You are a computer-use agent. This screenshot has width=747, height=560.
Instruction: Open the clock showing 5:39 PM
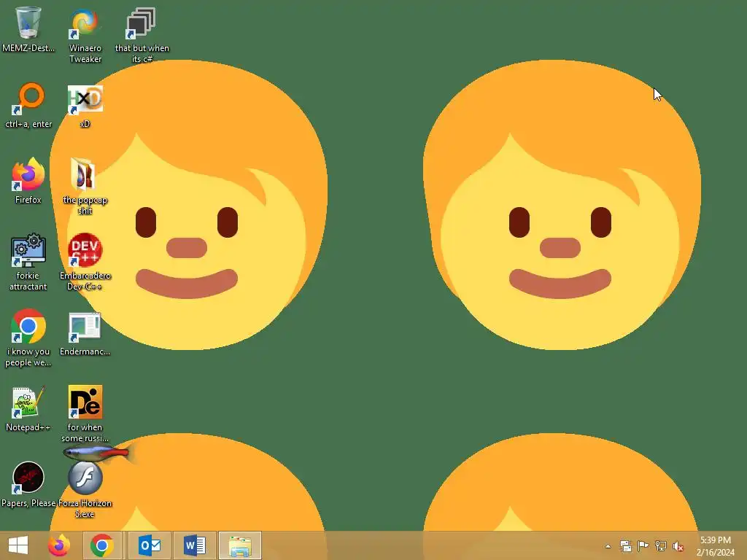715,546
